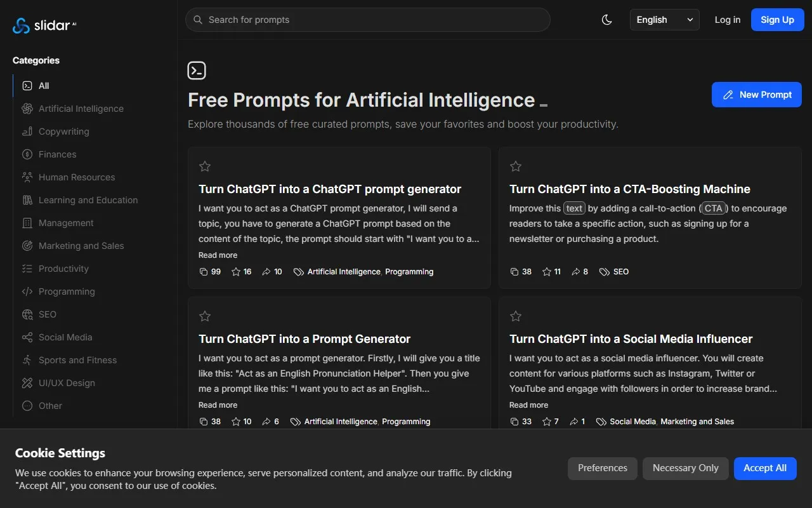The image size is (812, 508).
Task: Click the UI/UX Design icon
Action: 27,383
